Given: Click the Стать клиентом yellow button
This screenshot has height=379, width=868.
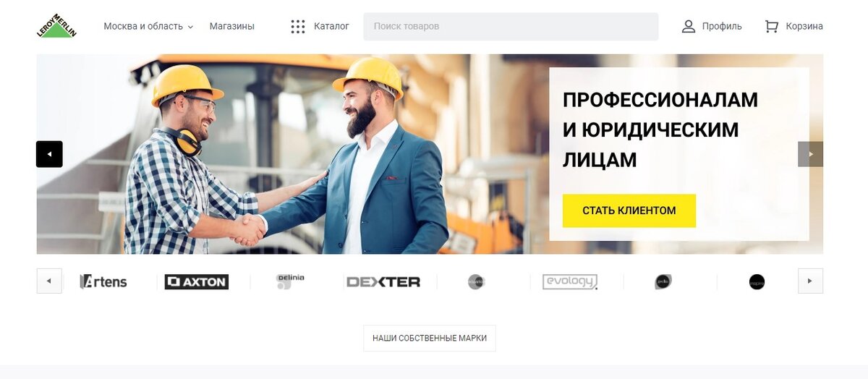Looking at the screenshot, I should tap(629, 210).
